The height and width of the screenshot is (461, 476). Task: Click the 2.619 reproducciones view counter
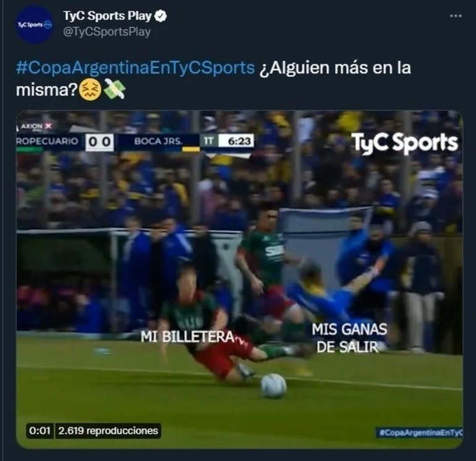(x=108, y=431)
